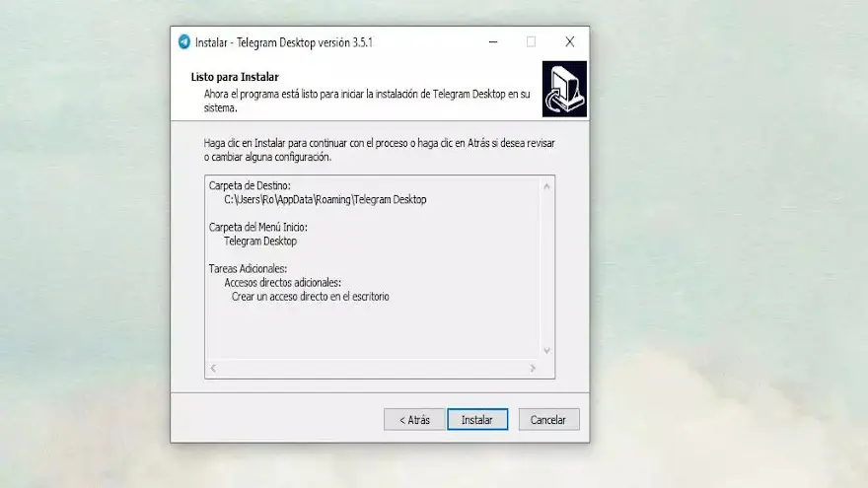Click the summary box scroll down arrow
Image resolution: width=868 pixels, height=488 pixels.
coord(546,351)
